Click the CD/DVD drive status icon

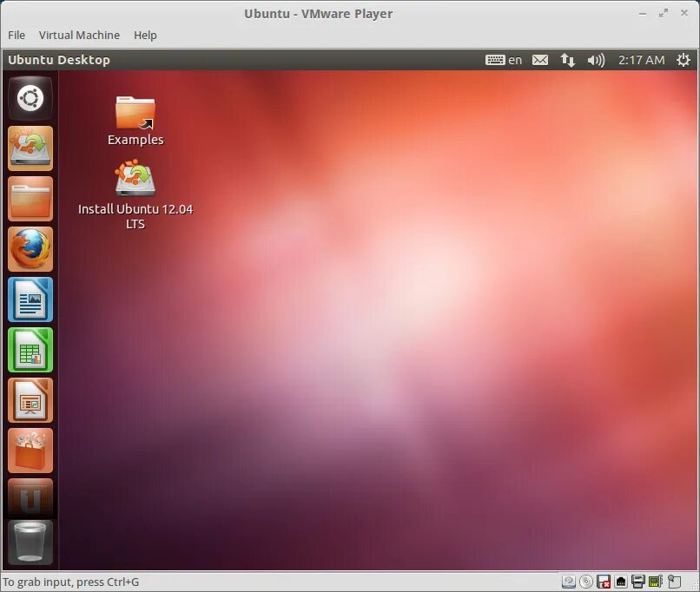(x=586, y=582)
